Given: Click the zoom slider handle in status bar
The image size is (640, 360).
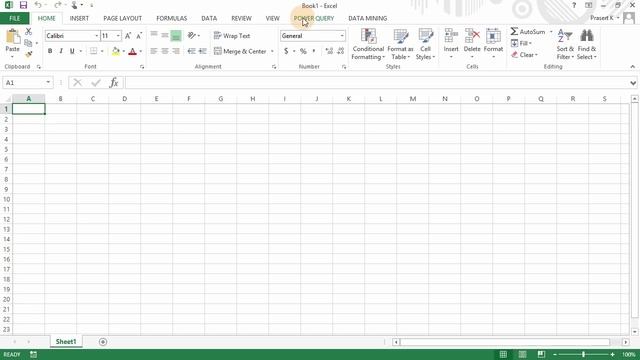Looking at the screenshot, I should (x=584, y=354).
